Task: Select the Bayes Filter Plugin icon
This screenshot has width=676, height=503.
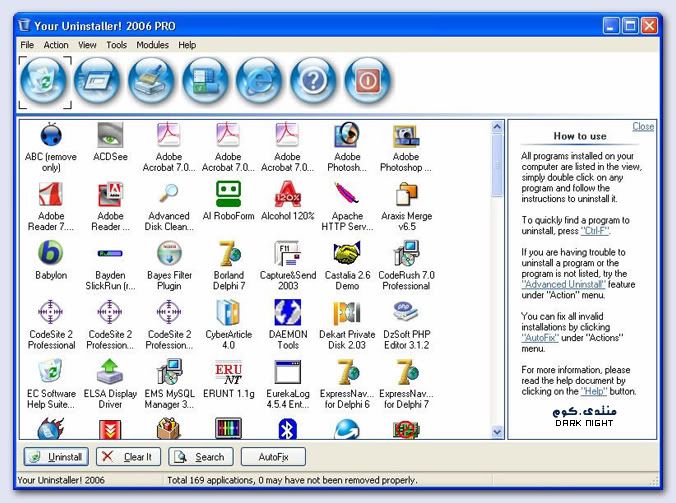Action: 169,253
